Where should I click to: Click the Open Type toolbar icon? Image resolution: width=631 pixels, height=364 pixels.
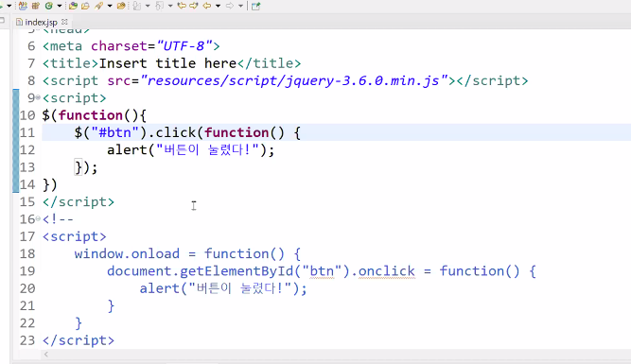73,6
